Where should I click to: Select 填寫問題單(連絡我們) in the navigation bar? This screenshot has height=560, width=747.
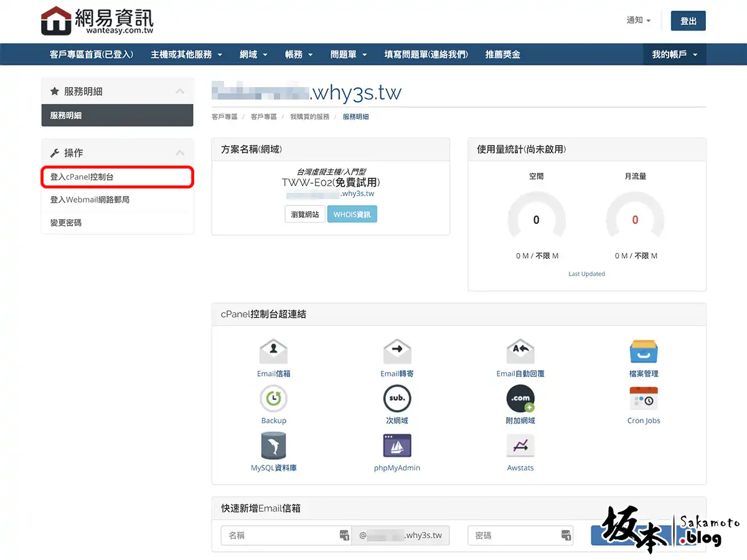(x=426, y=55)
